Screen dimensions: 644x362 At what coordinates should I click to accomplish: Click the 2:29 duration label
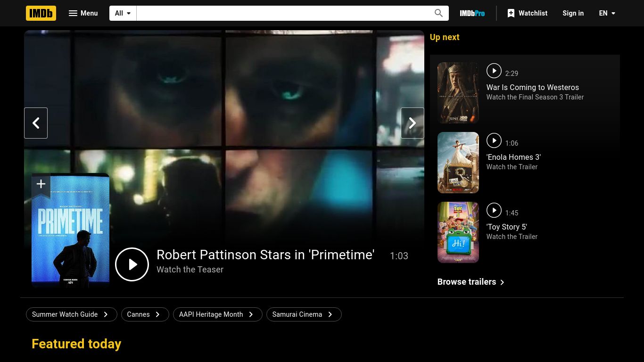[x=512, y=74]
